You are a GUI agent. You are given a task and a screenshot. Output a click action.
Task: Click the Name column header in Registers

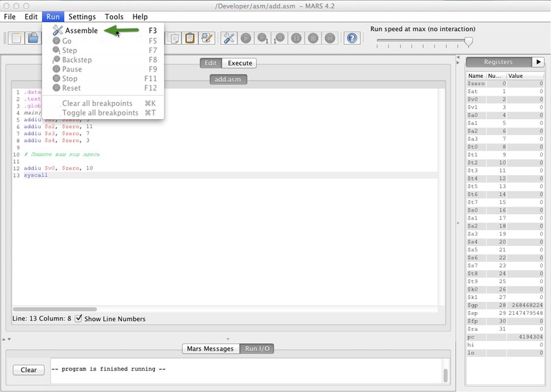point(475,76)
